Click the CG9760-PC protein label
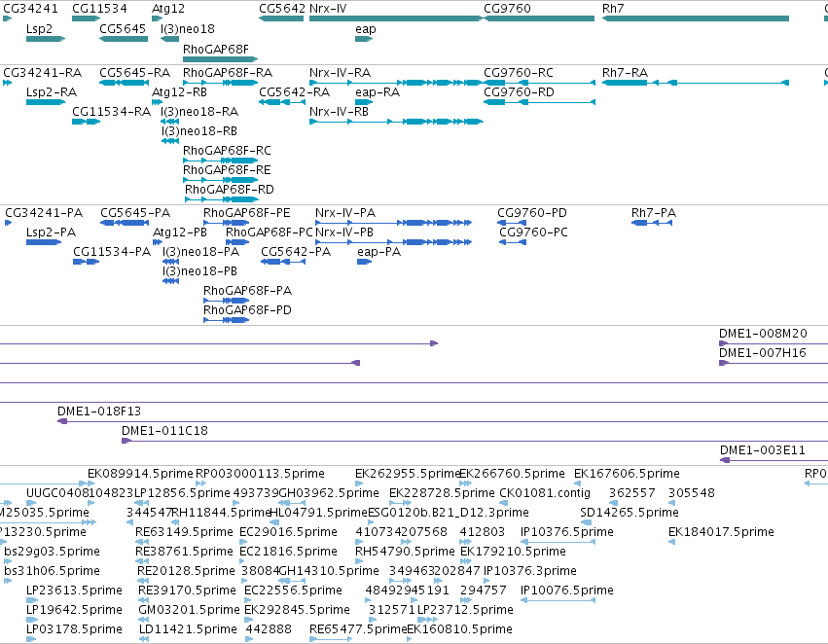 pos(533,233)
